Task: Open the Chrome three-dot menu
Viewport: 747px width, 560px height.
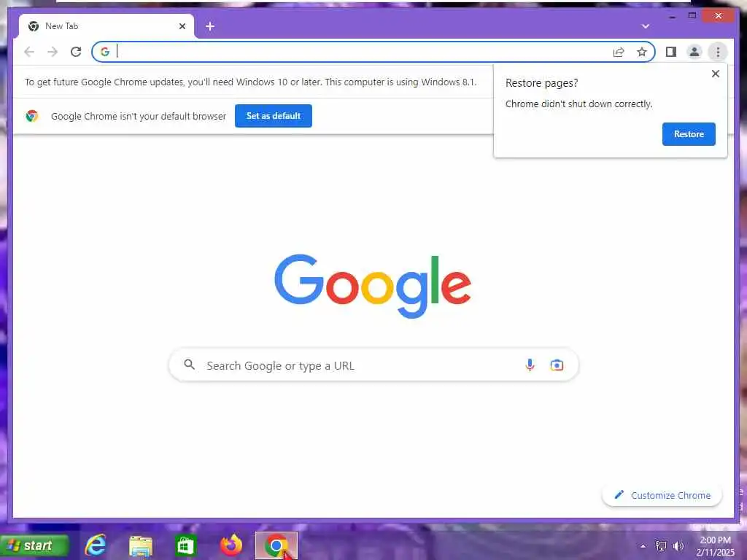Action: pyautogui.click(x=718, y=52)
